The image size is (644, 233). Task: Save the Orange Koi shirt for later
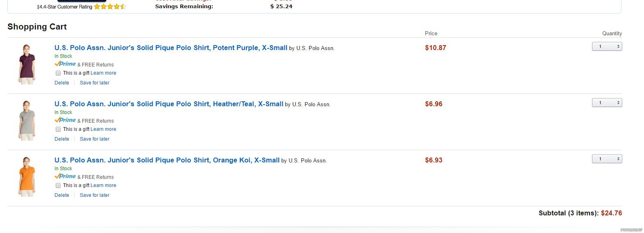[95, 195]
